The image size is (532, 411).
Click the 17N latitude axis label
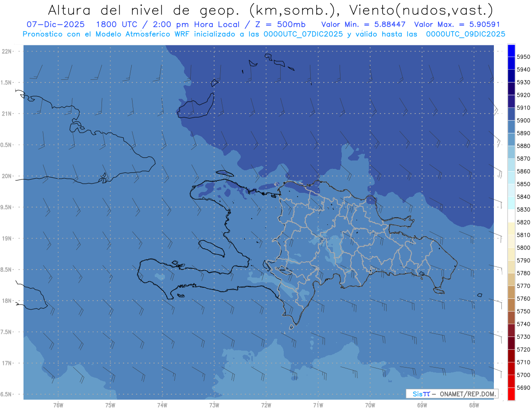coord(7,364)
